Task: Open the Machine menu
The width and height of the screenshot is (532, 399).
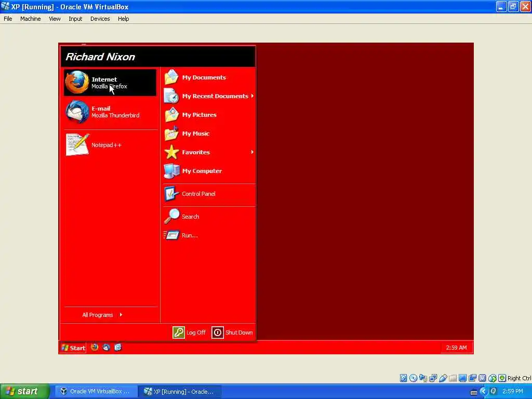Action: coord(31,19)
